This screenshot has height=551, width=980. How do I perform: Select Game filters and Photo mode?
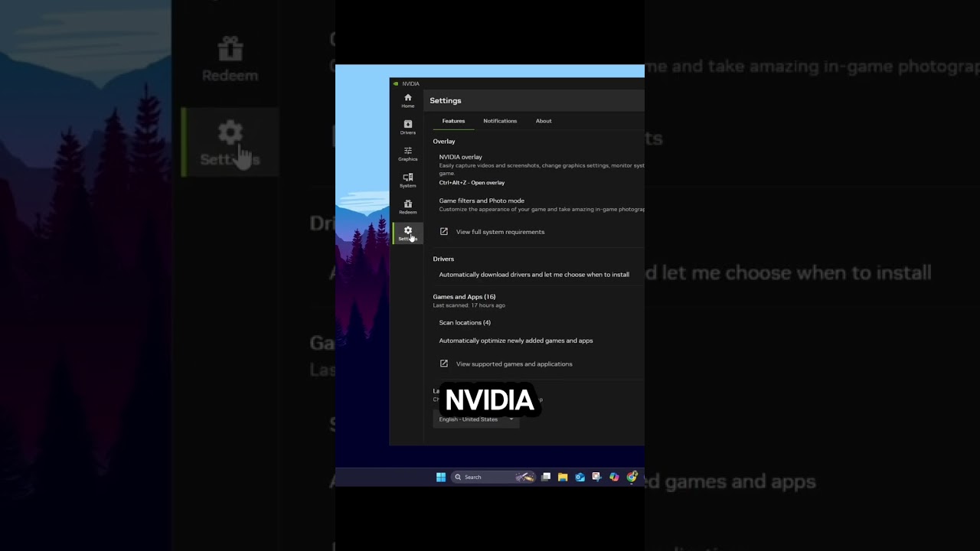[x=482, y=201]
